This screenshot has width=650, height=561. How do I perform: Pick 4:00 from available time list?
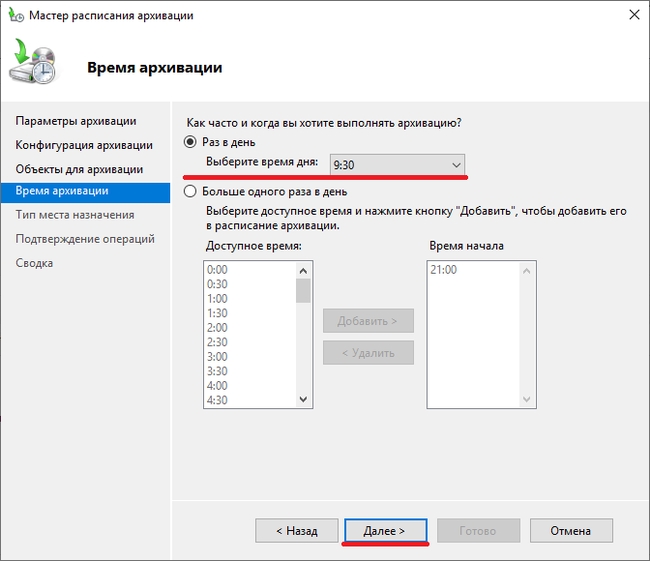(x=217, y=386)
